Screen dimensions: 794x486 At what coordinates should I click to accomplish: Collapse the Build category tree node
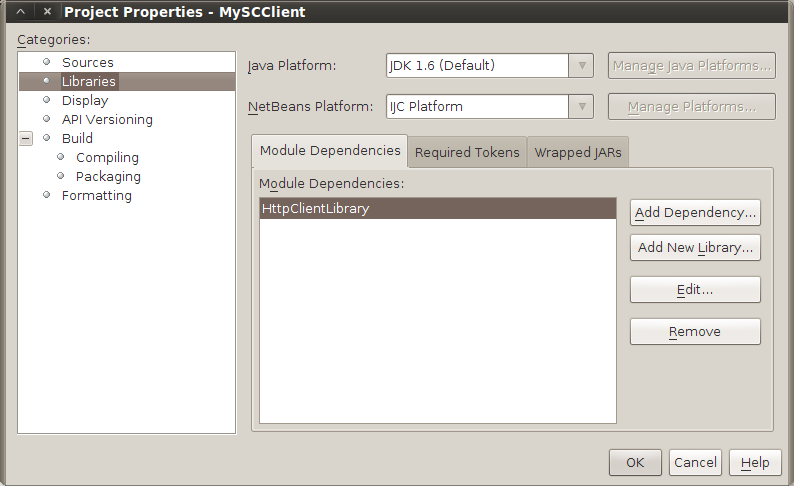coord(26,139)
